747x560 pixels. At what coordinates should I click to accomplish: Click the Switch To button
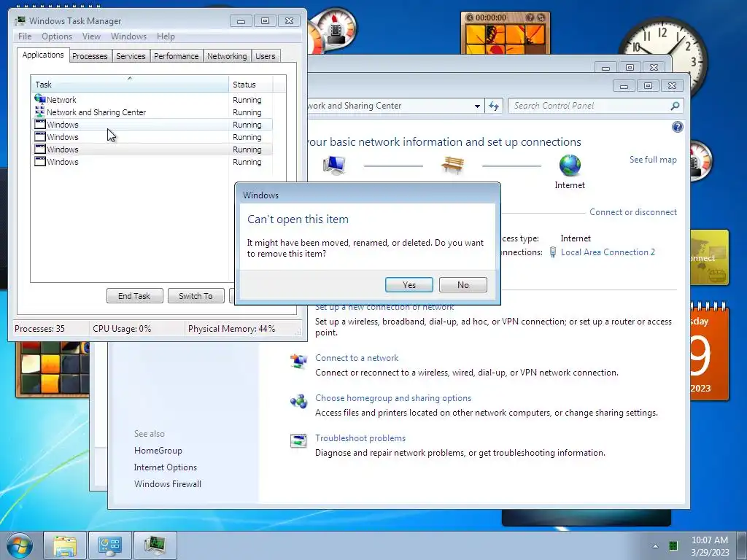(x=196, y=296)
